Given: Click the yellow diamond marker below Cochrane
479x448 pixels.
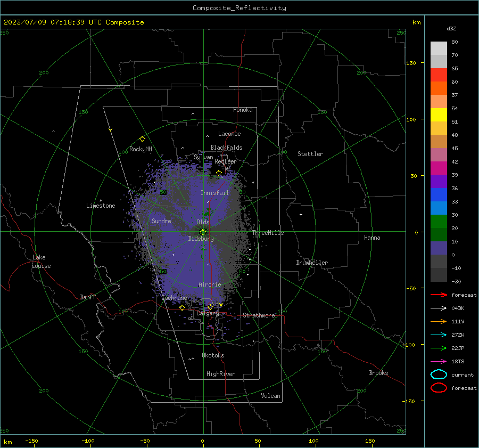Looking at the screenshot, I should tap(183, 307).
